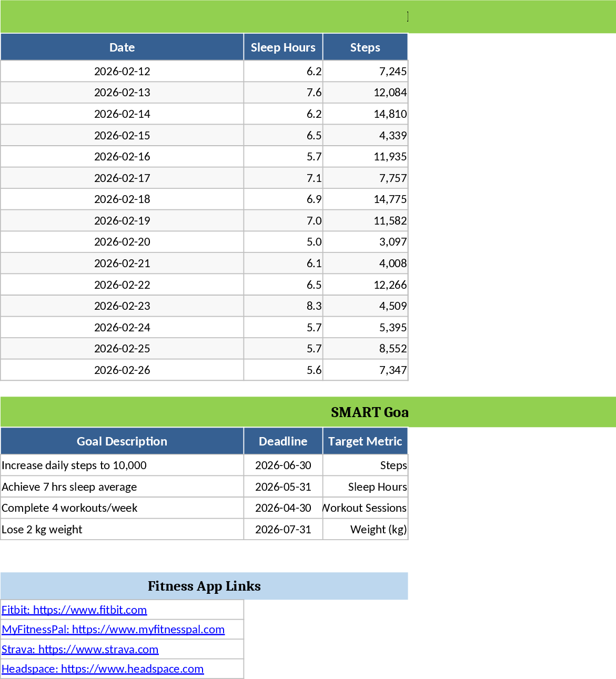Click the Headspace website link

103,669
